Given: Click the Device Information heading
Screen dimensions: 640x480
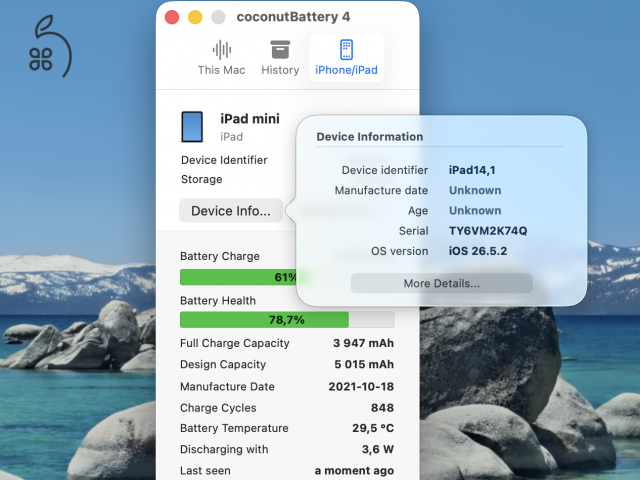Looking at the screenshot, I should click(x=370, y=137).
